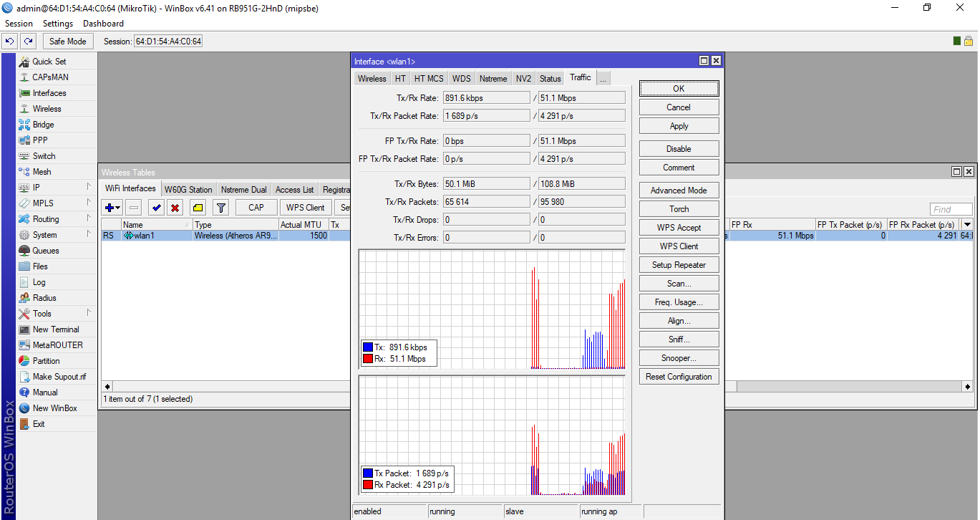Click the Find search field
Screen dimensions: 980x520
click(951, 209)
